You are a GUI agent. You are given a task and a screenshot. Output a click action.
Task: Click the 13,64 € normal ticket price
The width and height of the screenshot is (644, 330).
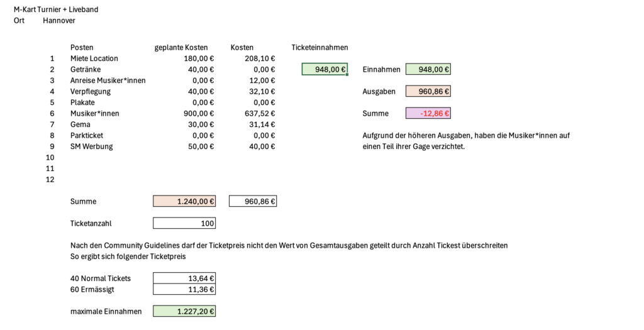click(x=184, y=278)
